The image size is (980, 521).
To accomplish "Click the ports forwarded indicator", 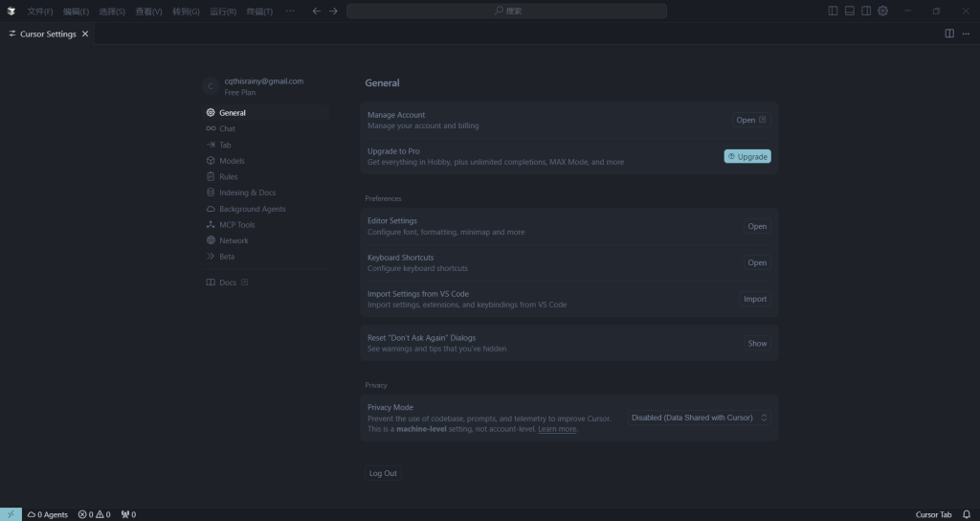I will coord(128,514).
